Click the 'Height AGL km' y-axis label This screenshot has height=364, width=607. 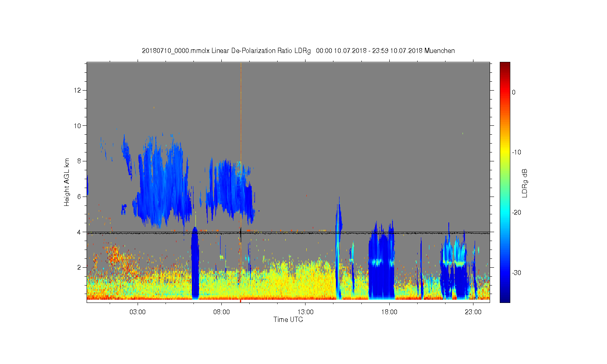67,182
